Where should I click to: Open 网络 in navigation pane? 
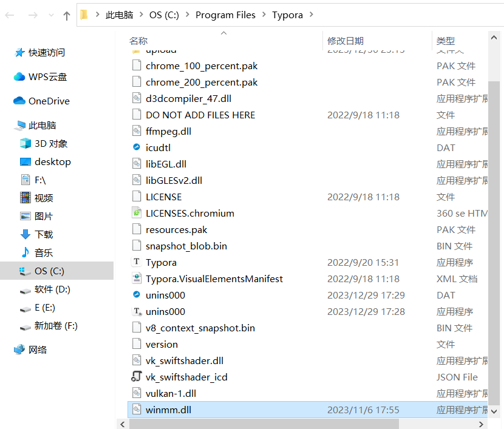click(x=30, y=350)
